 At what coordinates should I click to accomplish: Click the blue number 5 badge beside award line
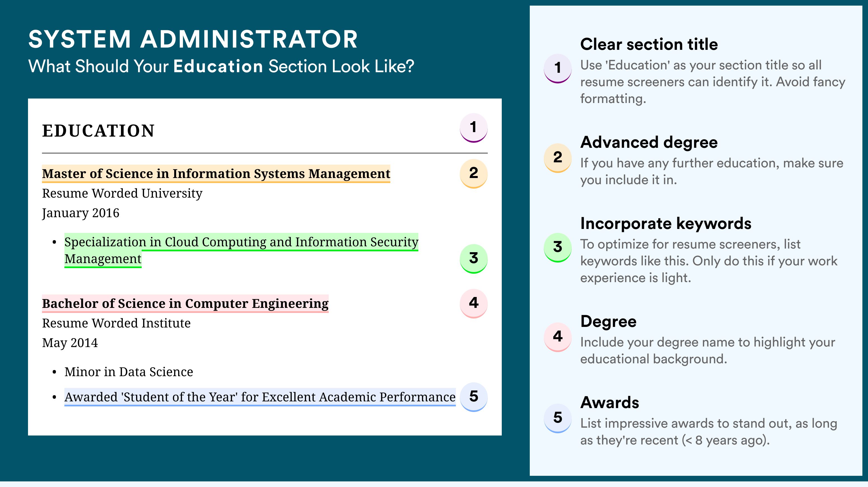tap(473, 397)
